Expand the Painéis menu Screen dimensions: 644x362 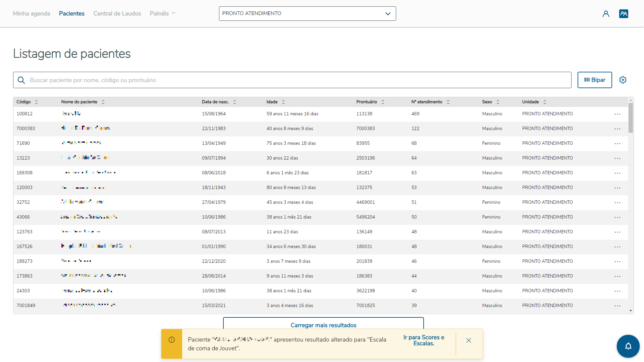(x=162, y=13)
